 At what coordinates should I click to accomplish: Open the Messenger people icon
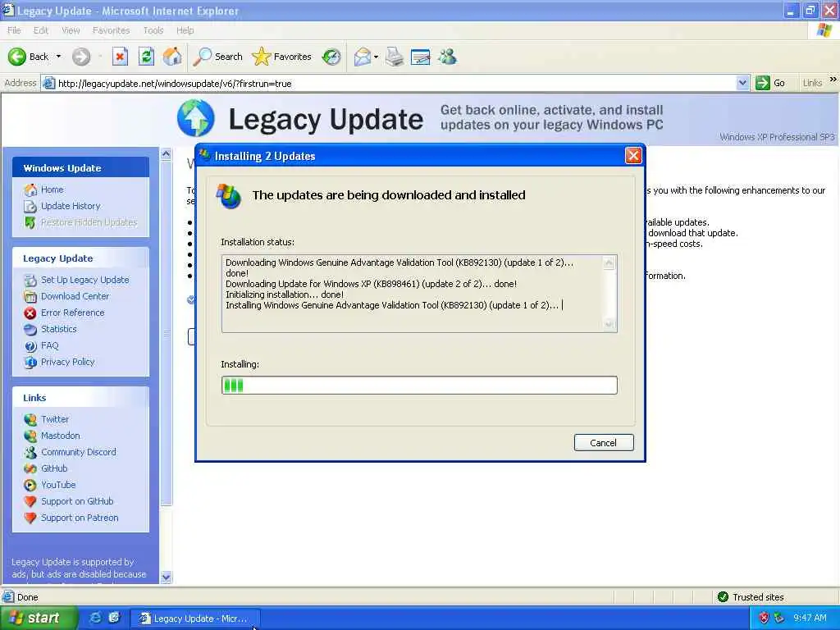(447, 57)
